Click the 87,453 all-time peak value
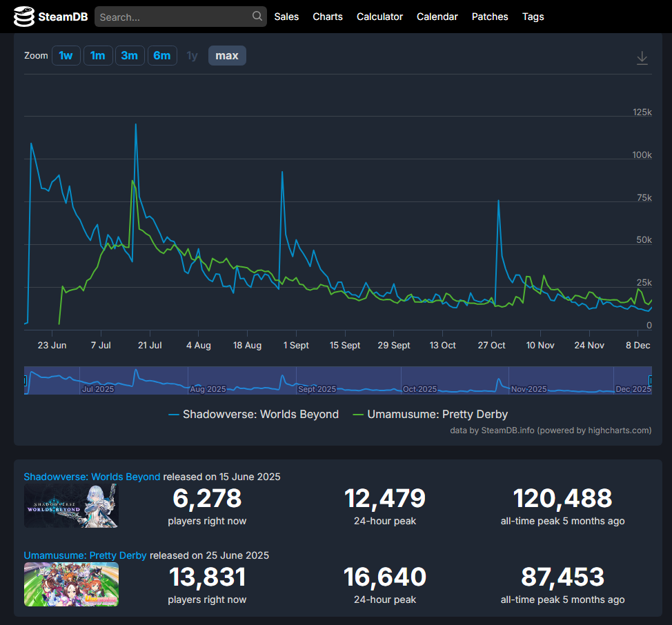Screen dimensions: 672x625 pyautogui.click(x=563, y=577)
